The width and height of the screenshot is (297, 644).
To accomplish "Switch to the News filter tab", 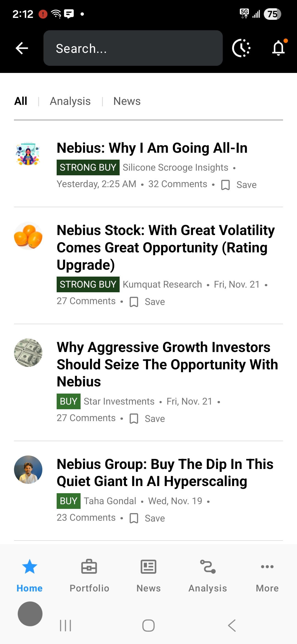I will [x=127, y=101].
